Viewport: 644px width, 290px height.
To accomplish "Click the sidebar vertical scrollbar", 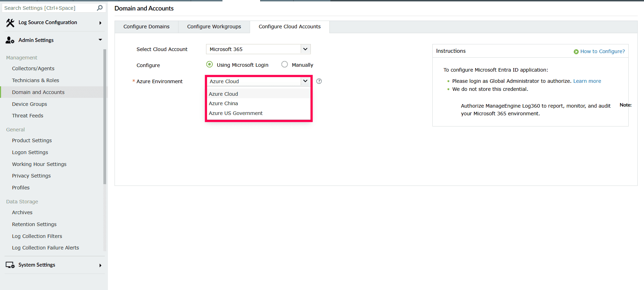I will tap(105, 117).
